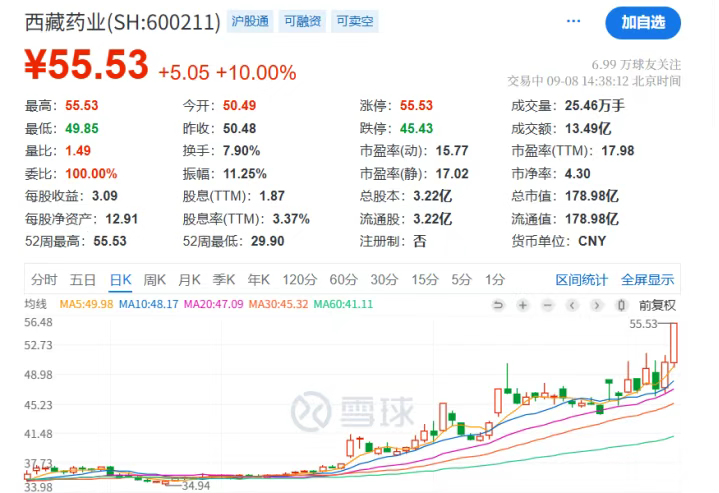Switch to the 分时 tab

click(x=44, y=280)
